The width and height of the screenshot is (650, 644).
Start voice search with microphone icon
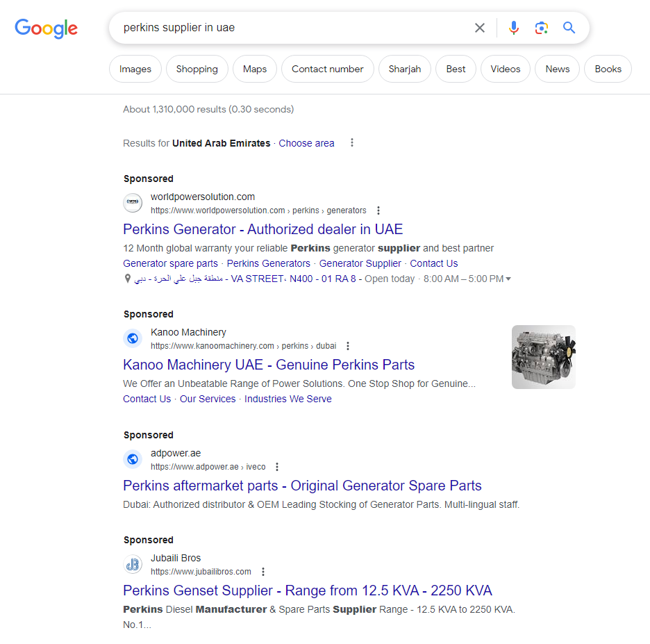click(x=514, y=28)
